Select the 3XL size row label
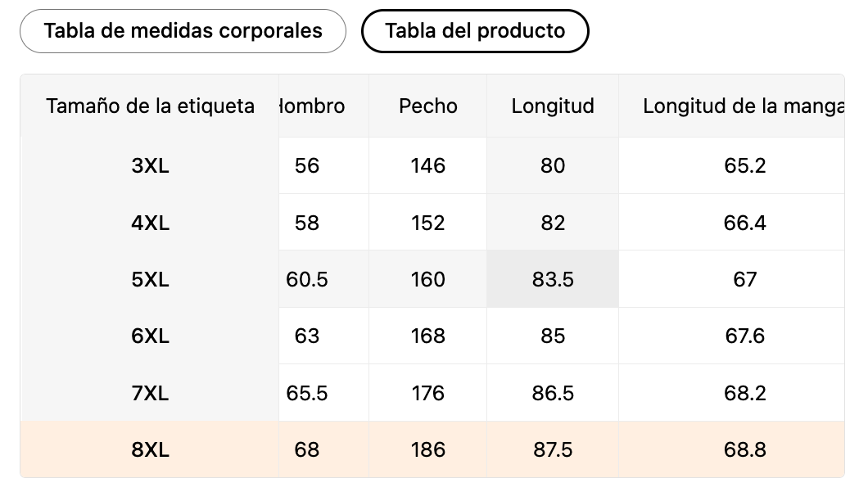Image resolution: width=868 pixels, height=501 pixels. [x=150, y=165]
